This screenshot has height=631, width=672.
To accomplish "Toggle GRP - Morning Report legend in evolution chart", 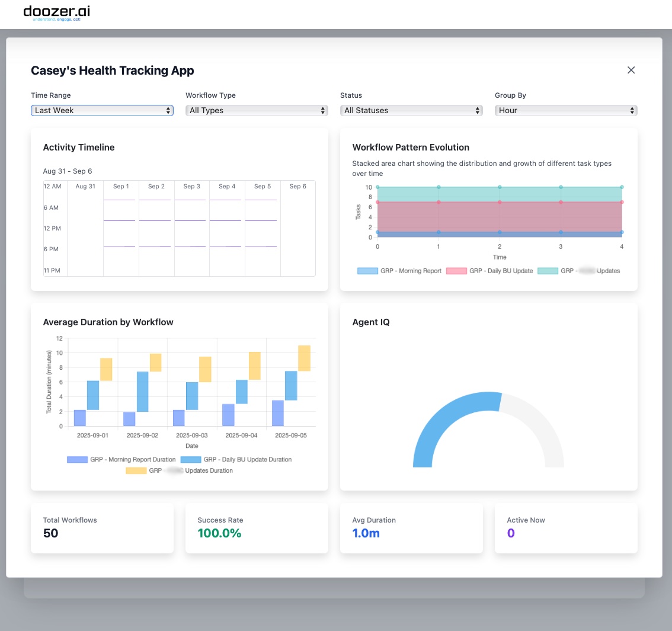I will tap(399, 271).
